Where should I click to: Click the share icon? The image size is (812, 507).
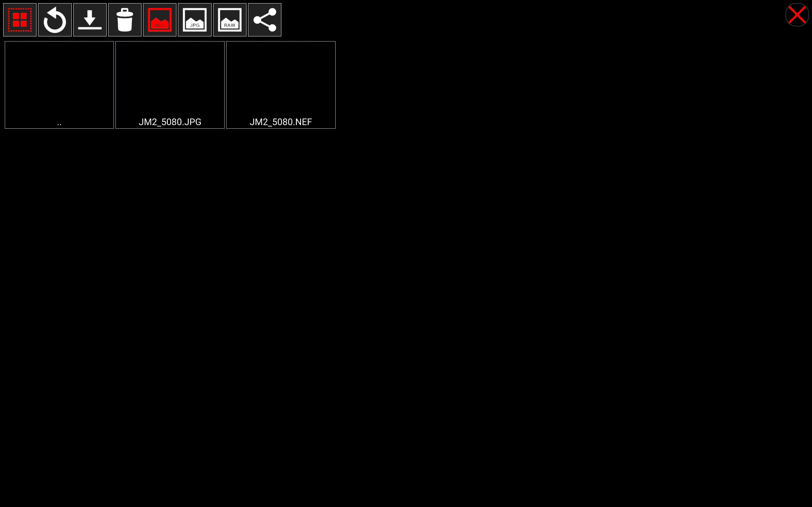point(265,19)
